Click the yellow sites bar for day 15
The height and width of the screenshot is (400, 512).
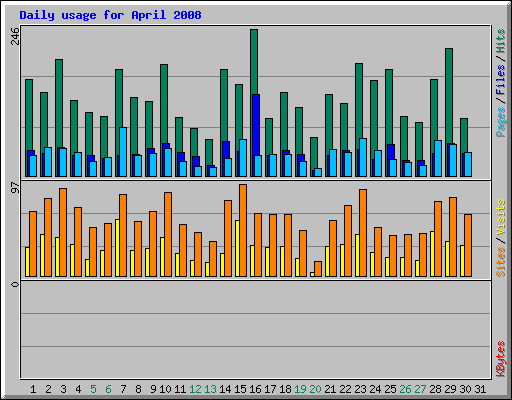coord(237,248)
